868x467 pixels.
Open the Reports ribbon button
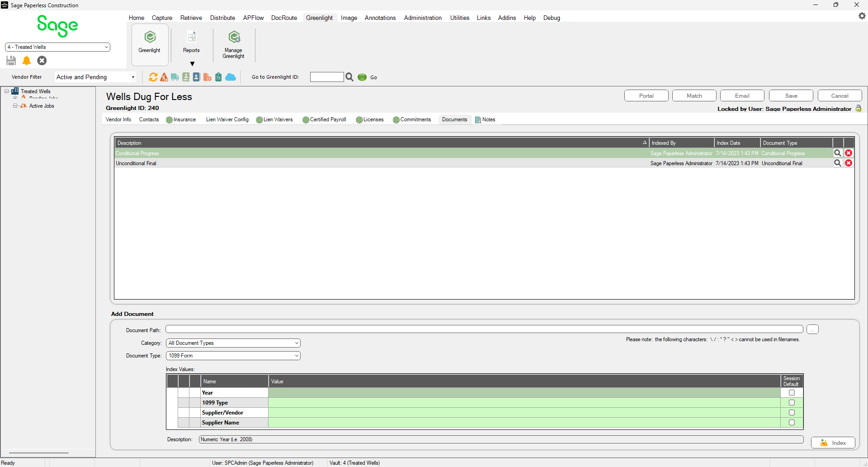coord(191,43)
